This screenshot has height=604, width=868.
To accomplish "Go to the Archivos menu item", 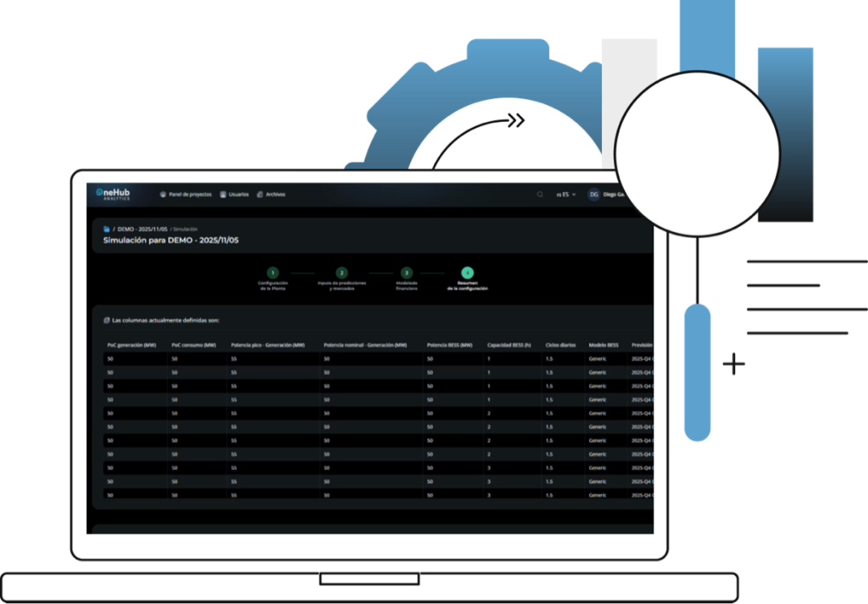I will tap(275, 194).
